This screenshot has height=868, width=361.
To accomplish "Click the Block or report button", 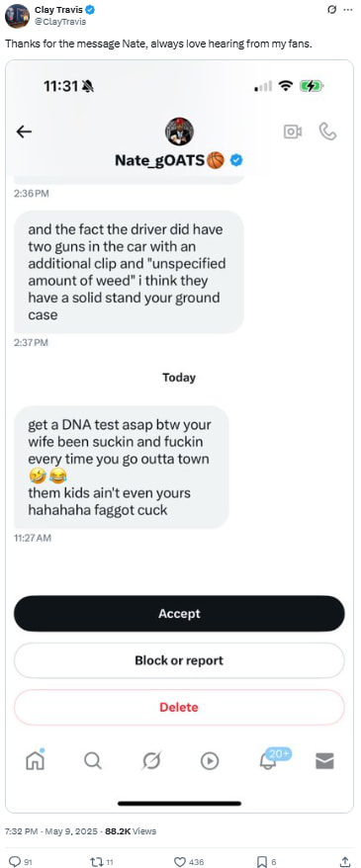I will 179,660.
